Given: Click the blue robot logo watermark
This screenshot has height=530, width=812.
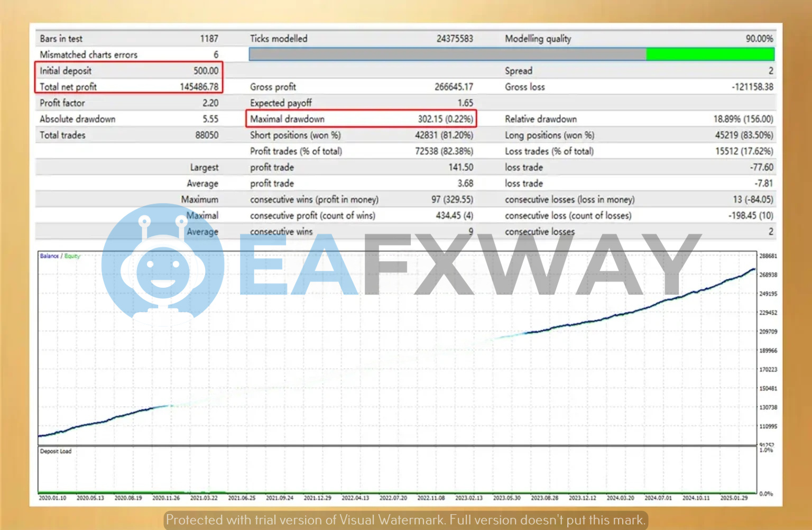Looking at the screenshot, I should 162,263.
